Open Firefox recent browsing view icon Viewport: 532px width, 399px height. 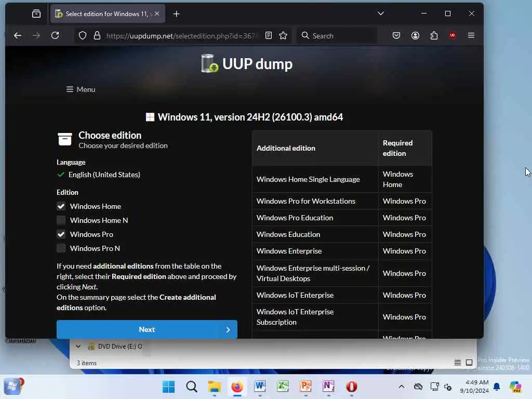pos(36,14)
